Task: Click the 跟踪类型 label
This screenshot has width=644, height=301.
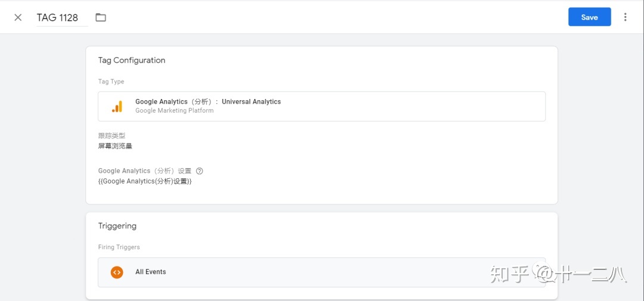Action: (112, 136)
